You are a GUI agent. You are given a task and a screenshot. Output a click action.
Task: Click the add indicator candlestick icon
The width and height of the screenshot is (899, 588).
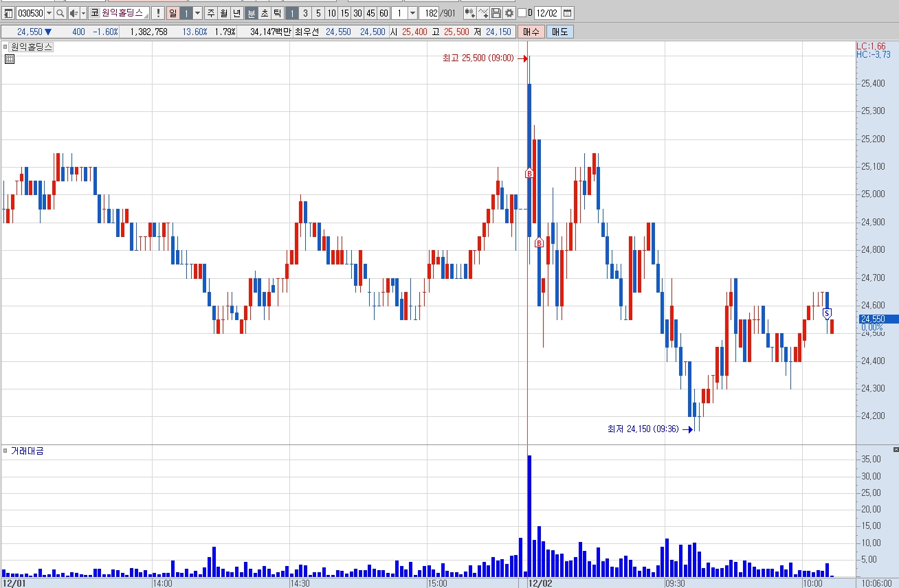470,13
